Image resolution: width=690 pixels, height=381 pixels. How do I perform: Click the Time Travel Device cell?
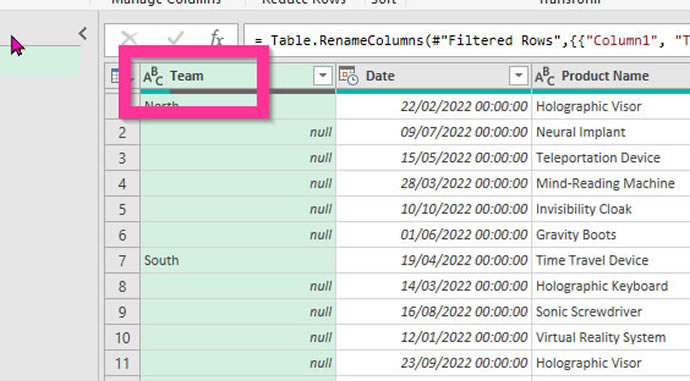point(611,260)
